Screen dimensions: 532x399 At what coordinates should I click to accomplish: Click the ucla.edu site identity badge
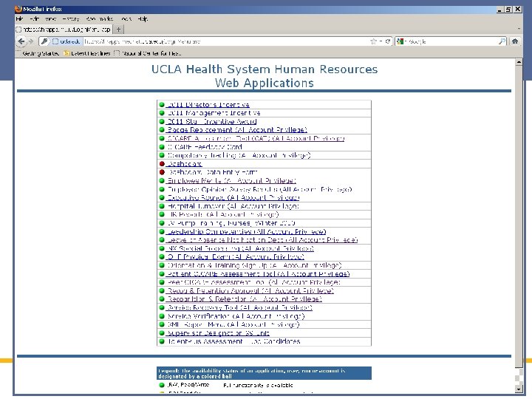click(66, 41)
